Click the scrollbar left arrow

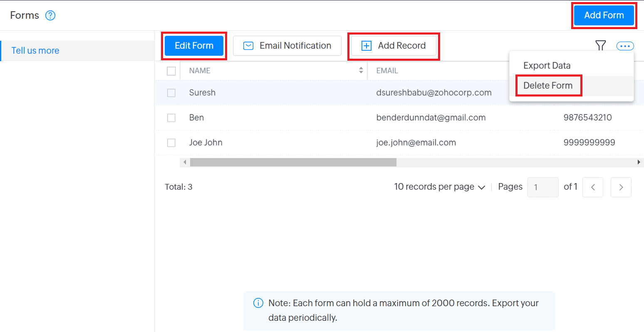coord(185,162)
